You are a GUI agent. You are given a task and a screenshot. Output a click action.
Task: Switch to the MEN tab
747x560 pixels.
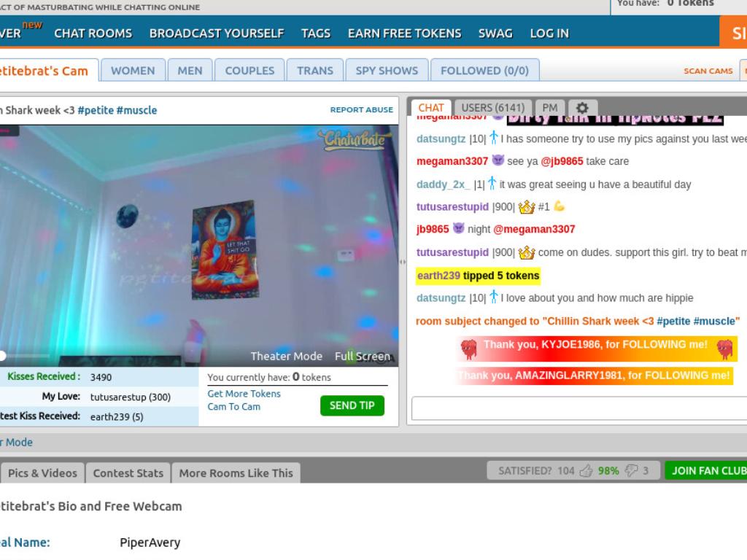click(190, 71)
